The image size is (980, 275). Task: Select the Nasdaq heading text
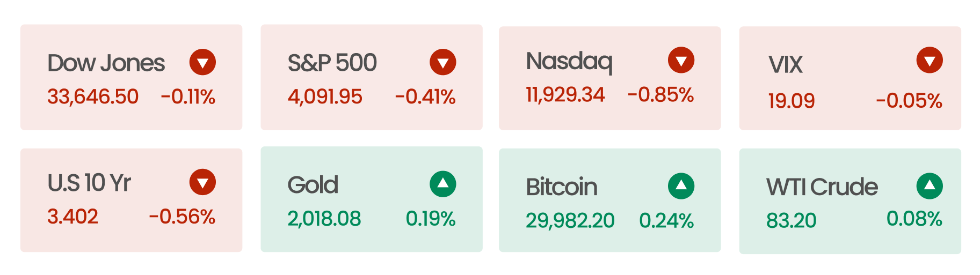point(569,62)
